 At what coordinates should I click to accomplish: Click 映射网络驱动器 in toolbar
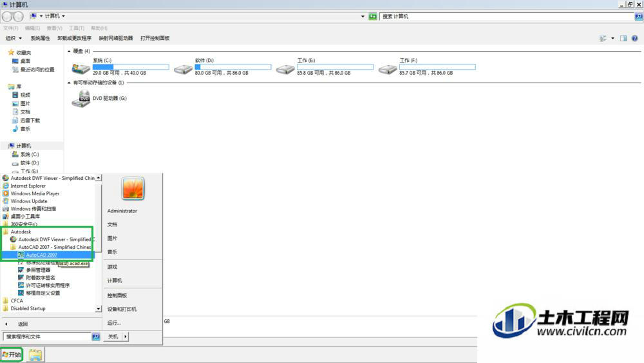[116, 38]
